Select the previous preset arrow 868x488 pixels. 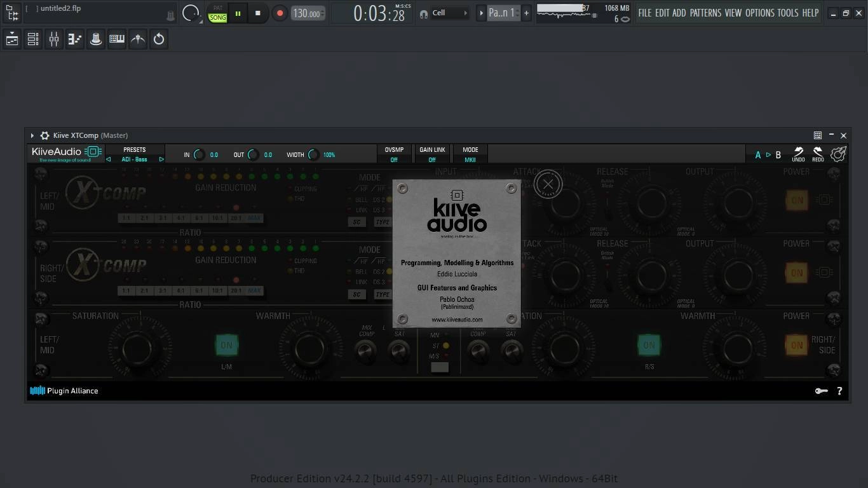pyautogui.click(x=109, y=159)
